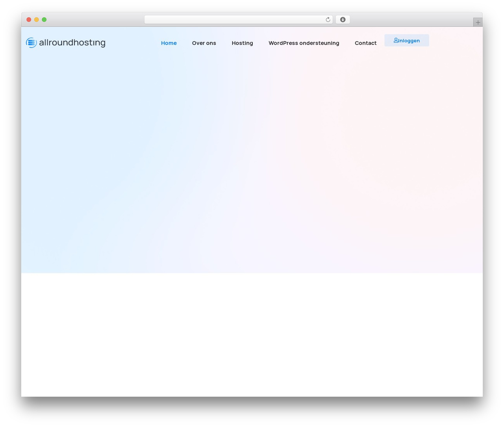Viewport: 504px width, 427px height.
Task: Close the browser window with the red button
Action: (29, 20)
